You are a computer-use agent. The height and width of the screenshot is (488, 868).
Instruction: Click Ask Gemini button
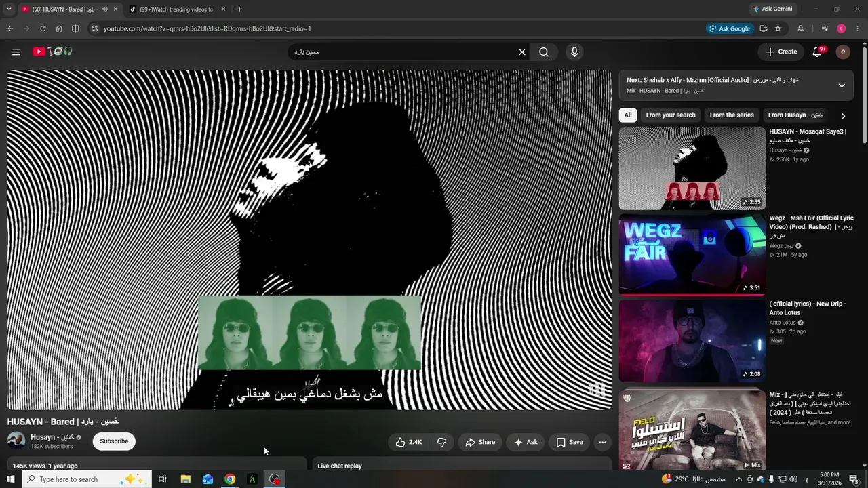pyautogui.click(x=772, y=9)
